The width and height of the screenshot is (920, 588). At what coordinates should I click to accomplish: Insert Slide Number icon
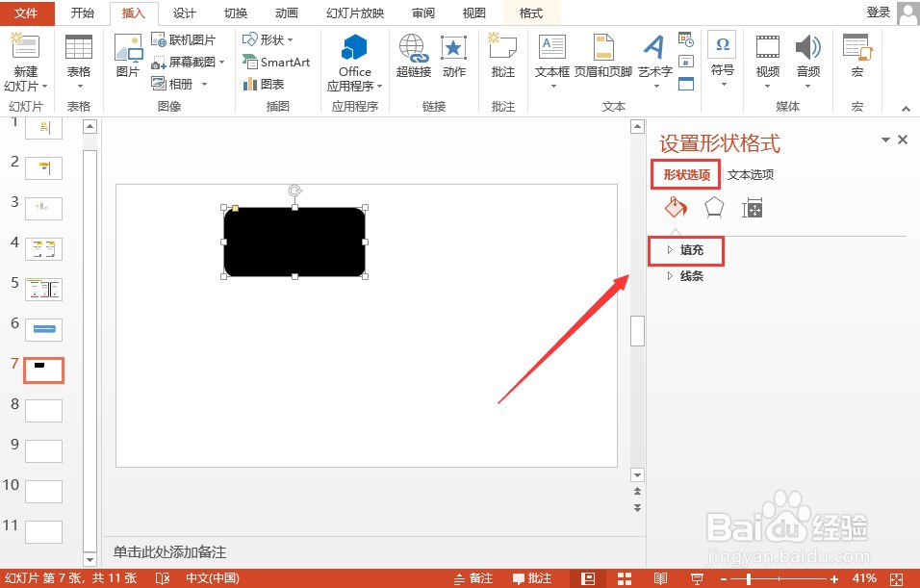686,62
